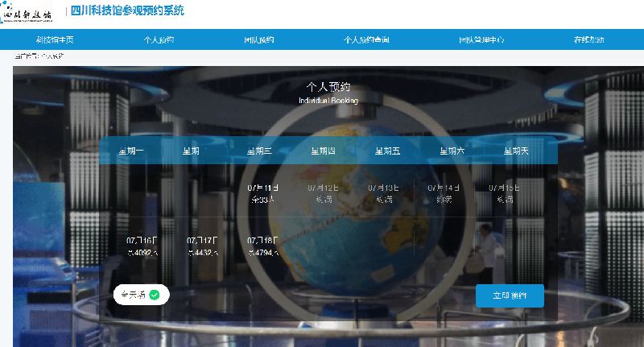Click the 个人预约 breadcrumb link
The width and height of the screenshot is (644, 347).
[x=53, y=56]
